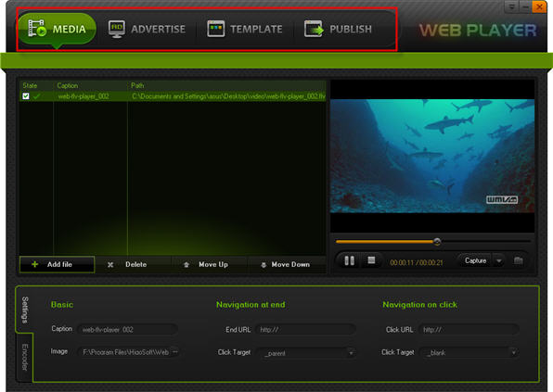Image resolution: width=553 pixels, height=392 pixels.
Task: Stop the video playback
Action: (x=371, y=260)
